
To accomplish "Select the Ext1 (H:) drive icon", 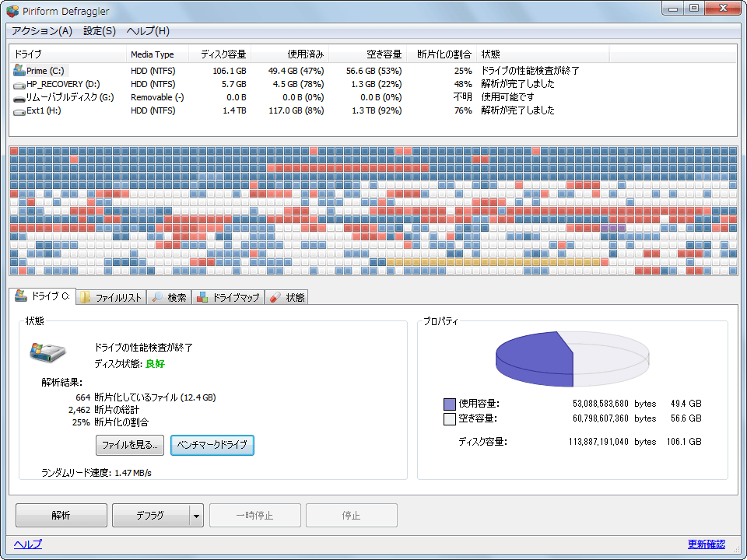I will tap(19, 111).
